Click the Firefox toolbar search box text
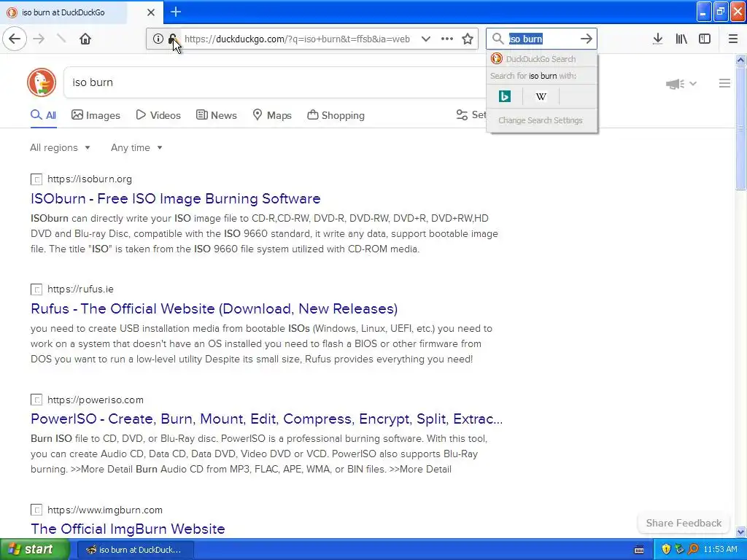Screen dimensions: 747x560 (525, 39)
